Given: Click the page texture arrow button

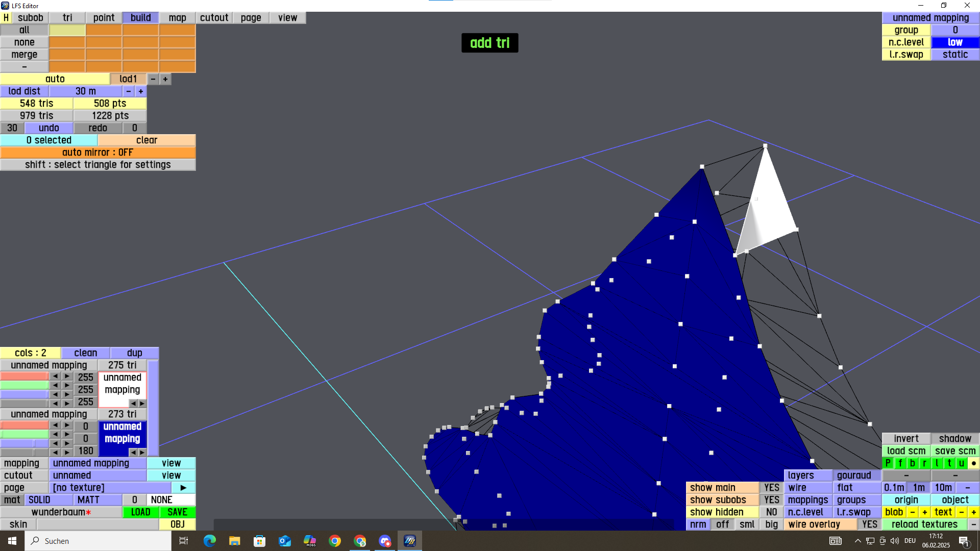Looking at the screenshot, I should (x=183, y=487).
